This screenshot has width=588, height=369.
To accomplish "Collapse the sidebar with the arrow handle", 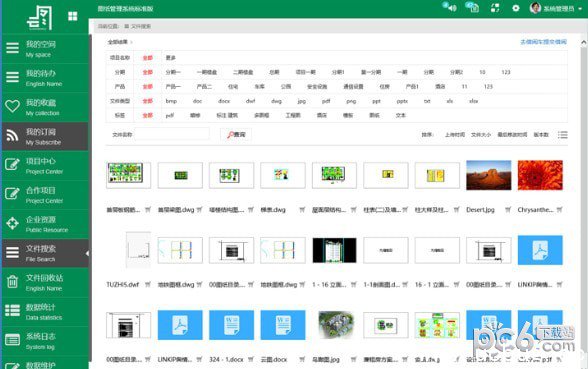I will [x=87, y=254].
